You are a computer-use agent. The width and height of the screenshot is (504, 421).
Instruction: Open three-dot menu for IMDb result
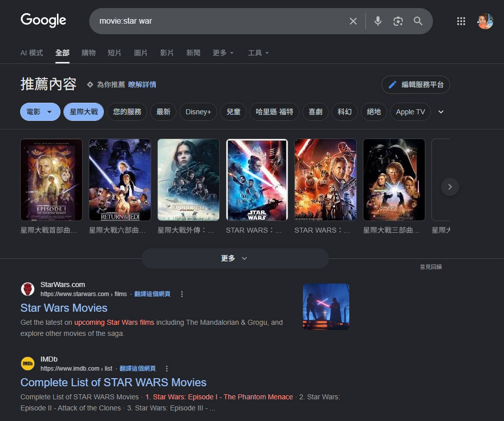click(x=166, y=368)
